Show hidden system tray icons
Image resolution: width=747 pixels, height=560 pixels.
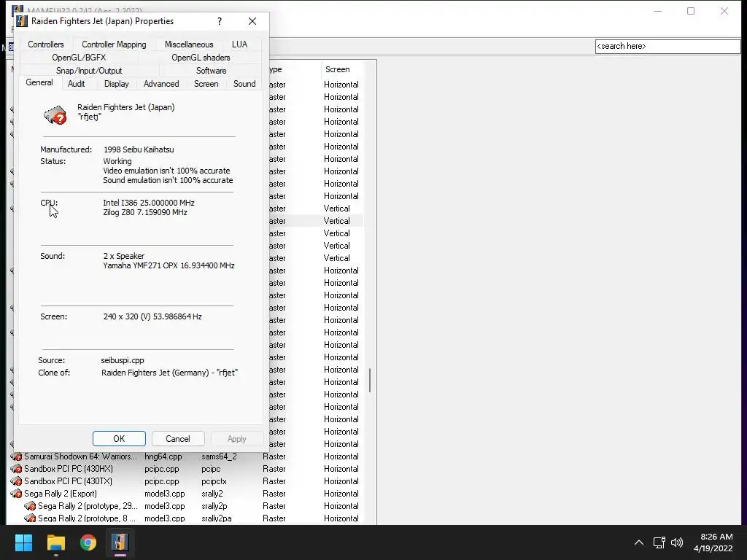(639, 542)
